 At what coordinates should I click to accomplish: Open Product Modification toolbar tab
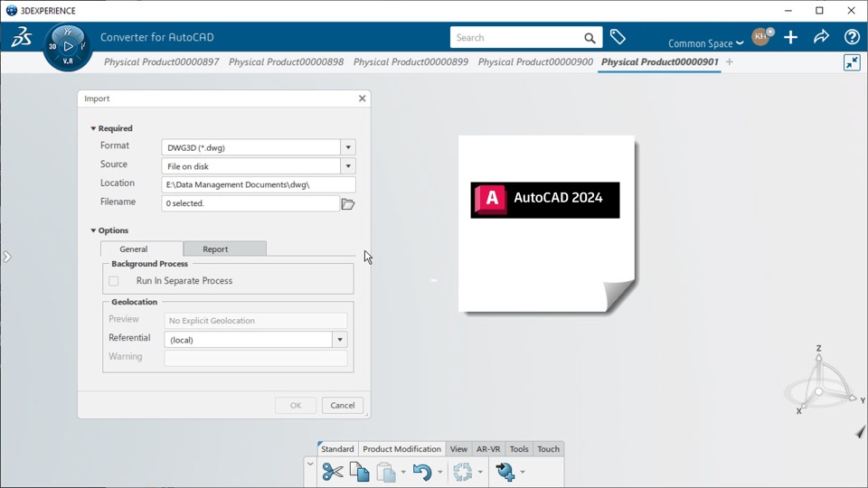pos(401,449)
